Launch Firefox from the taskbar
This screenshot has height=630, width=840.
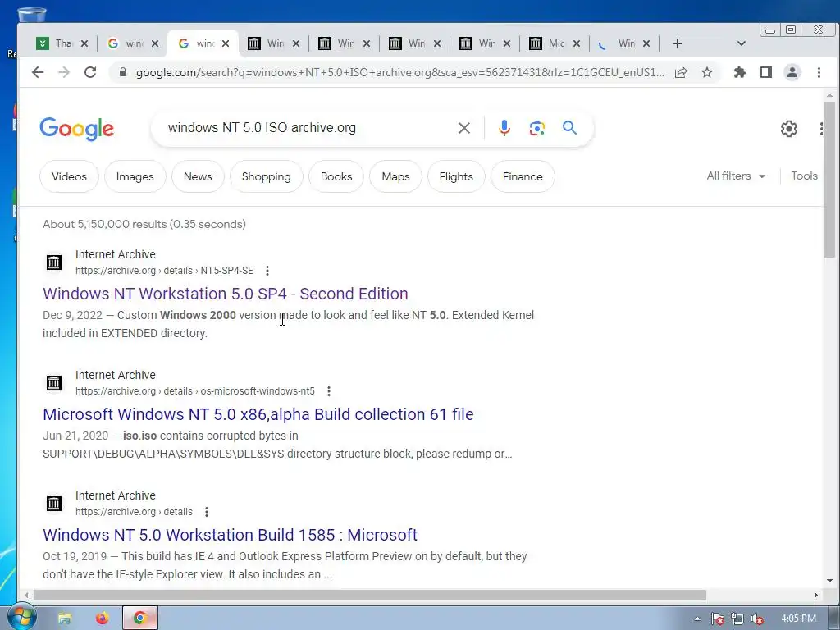point(103,619)
